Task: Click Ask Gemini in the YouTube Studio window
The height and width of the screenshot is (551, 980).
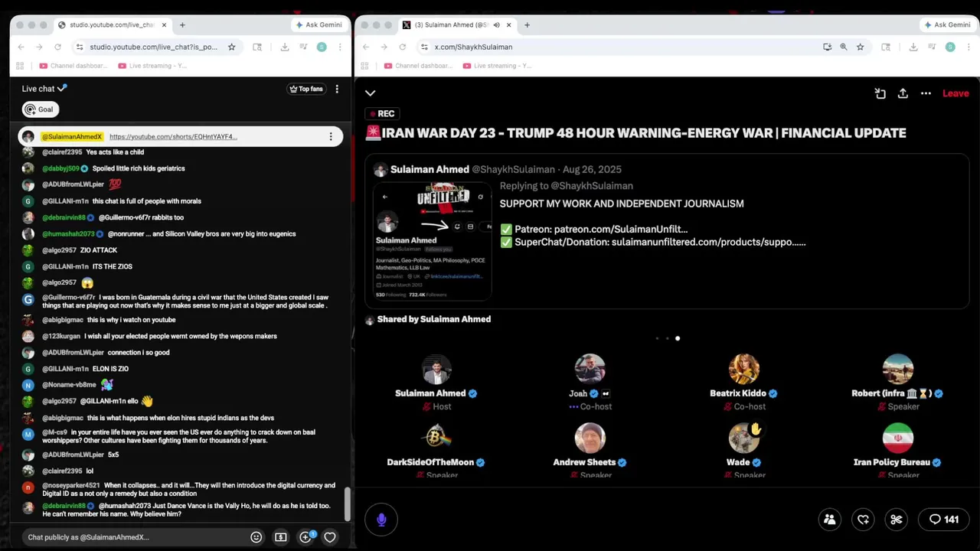Action: click(x=318, y=24)
